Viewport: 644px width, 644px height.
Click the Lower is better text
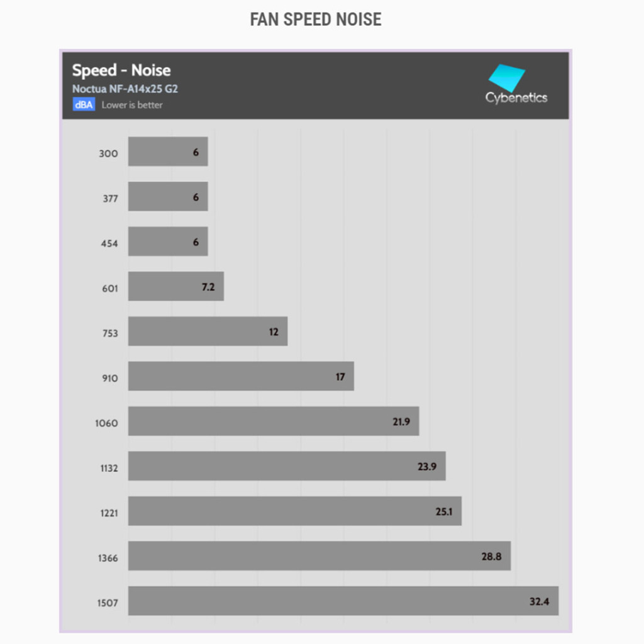(132, 105)
